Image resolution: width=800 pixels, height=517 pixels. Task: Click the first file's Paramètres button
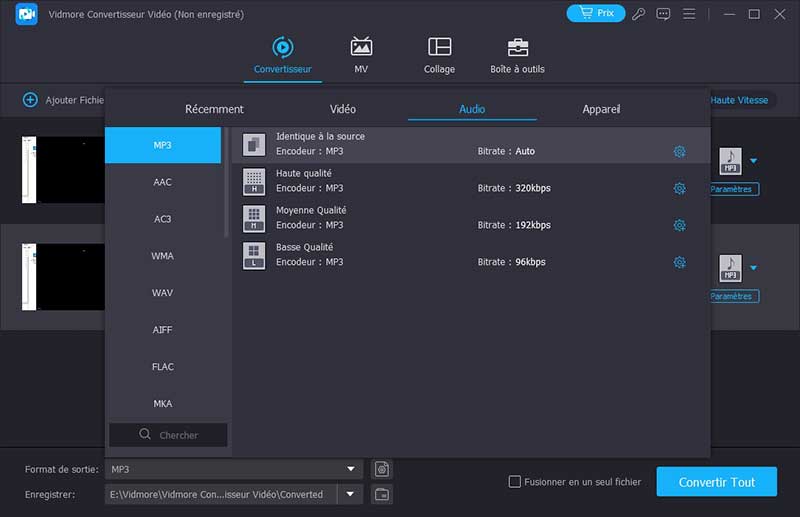pos(734,189)
